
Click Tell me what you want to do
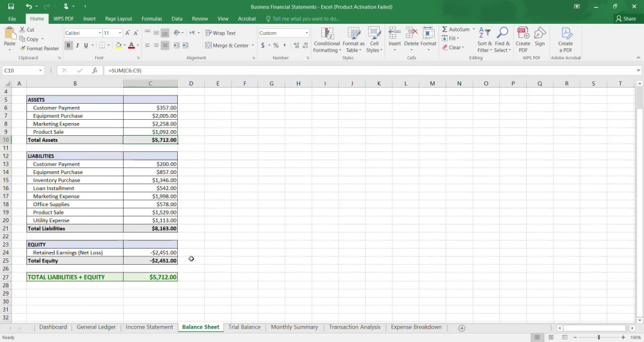302,19
